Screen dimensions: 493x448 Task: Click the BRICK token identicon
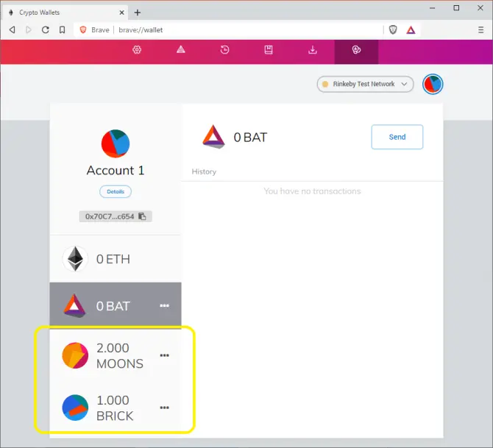(x=75, y=408)
